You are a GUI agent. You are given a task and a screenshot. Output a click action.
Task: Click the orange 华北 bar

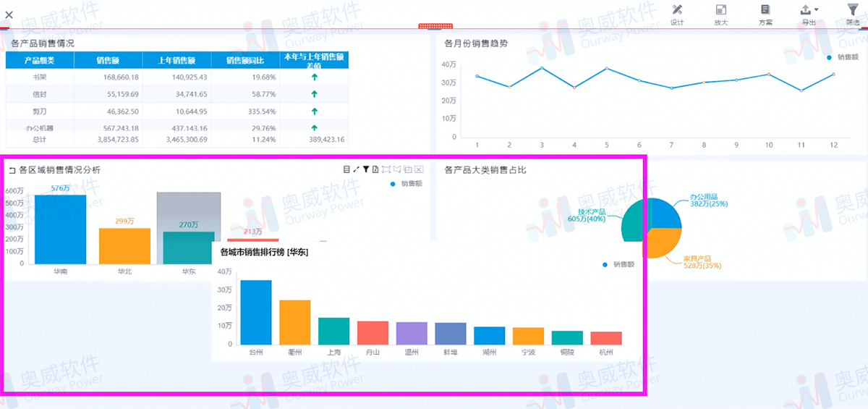pyautogui.click(x=124, y=246)
